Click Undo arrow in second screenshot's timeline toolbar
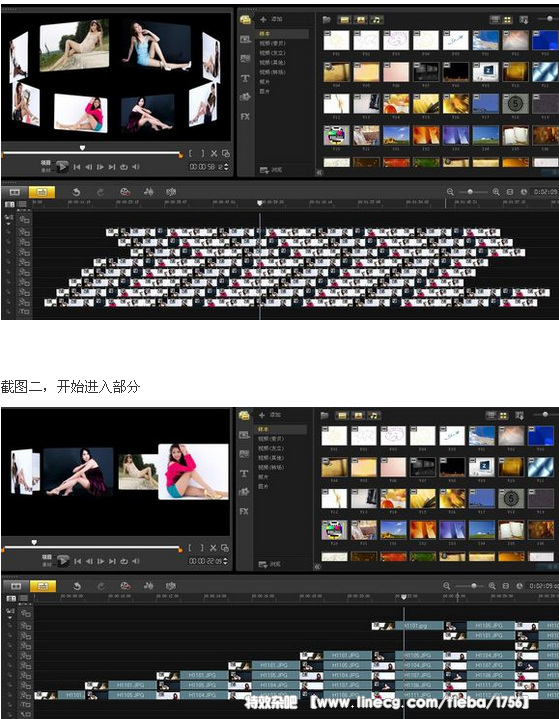The height and width of the screenshot is (719, 559). tap(77, 586)
